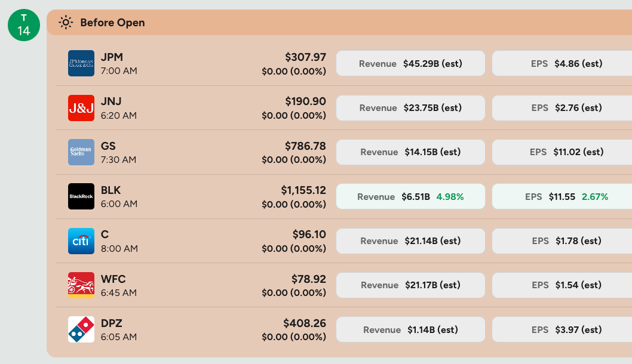
Task: Click the Citi 8:00 AM report time
Action: click(x=119, y=248)
